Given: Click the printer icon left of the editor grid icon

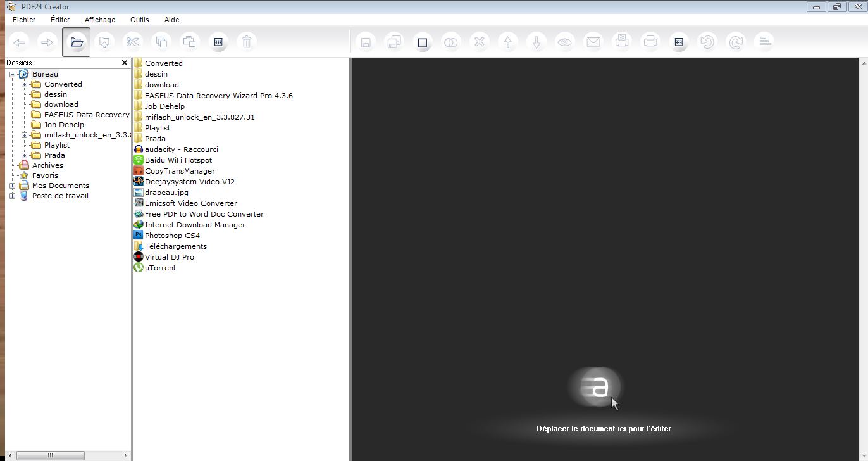Looking at the screenshot, I should 650,42.
